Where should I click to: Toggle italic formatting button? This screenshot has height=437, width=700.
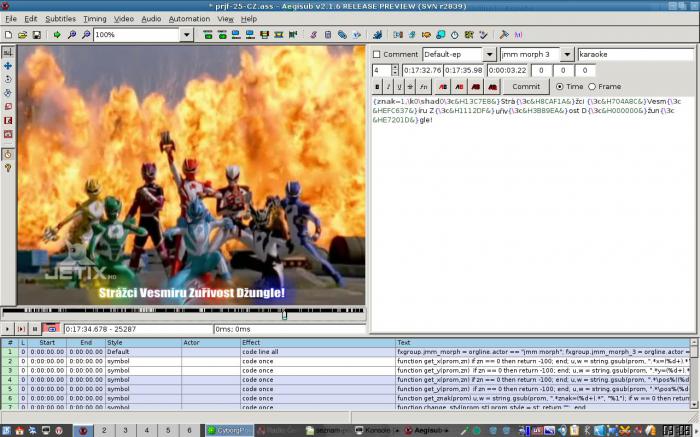point(388,87)
